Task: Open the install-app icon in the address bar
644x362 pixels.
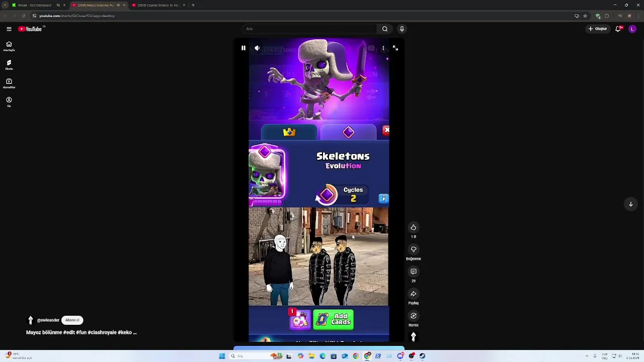Action: click(577, 16)
